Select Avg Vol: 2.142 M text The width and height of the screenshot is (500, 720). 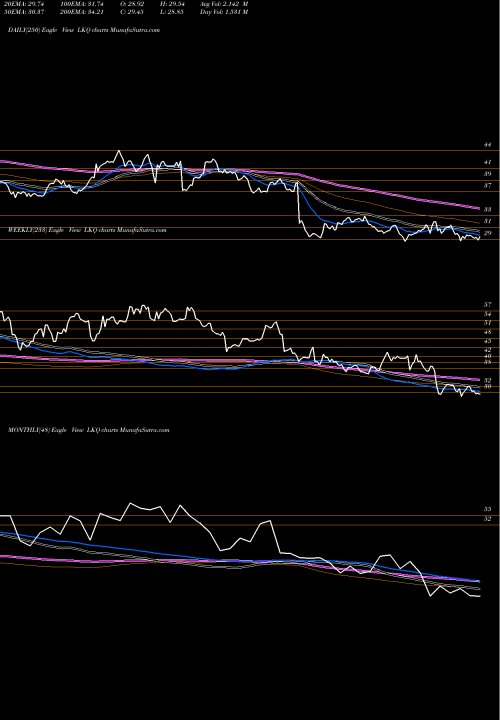[x=224, y=4]
